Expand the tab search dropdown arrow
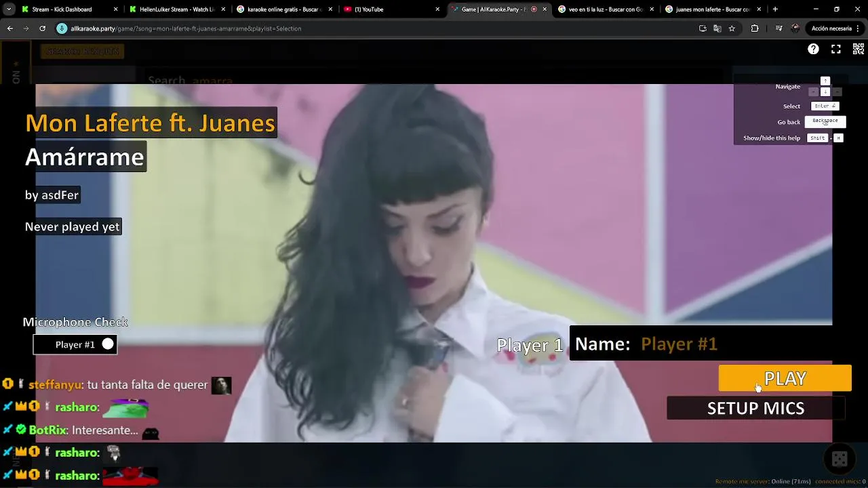Screen dimensions: 868x488 click(x=9, y=9)
